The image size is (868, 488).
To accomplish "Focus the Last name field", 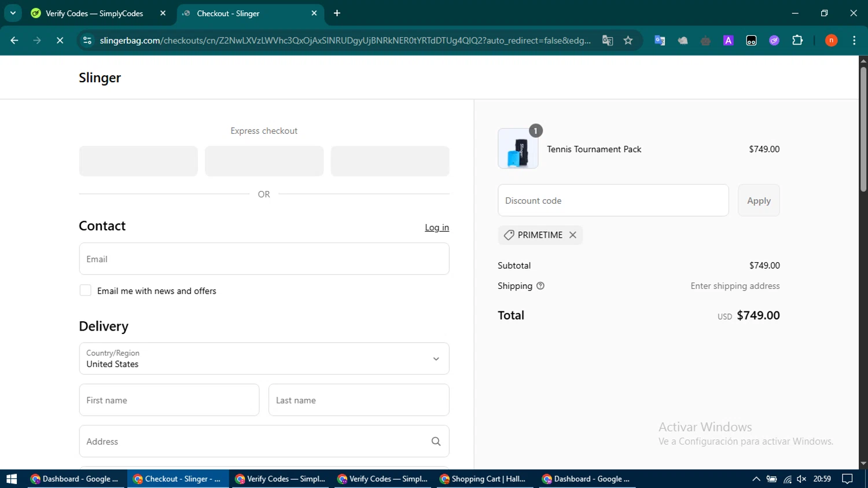I will coord(359,400).
